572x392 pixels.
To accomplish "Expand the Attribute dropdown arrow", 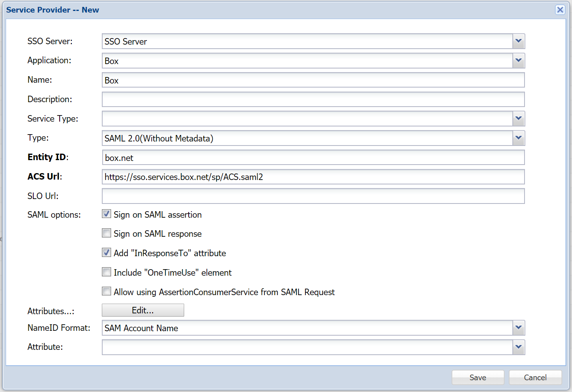I will pos(518,347).
